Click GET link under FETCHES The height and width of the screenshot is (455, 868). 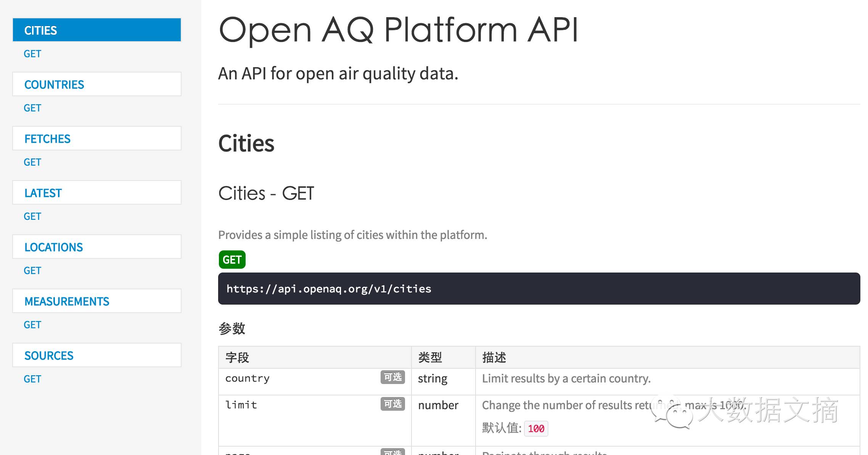point(32,162)
